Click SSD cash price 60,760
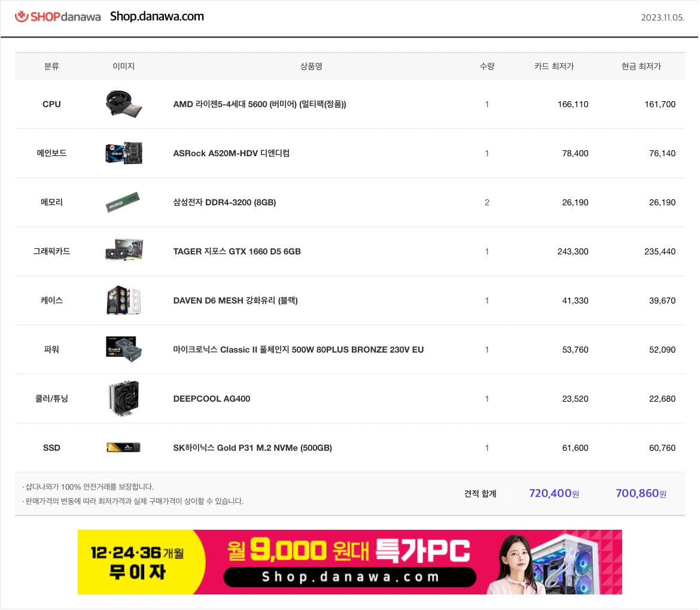The image size is (700, 610). click(662, 448)
